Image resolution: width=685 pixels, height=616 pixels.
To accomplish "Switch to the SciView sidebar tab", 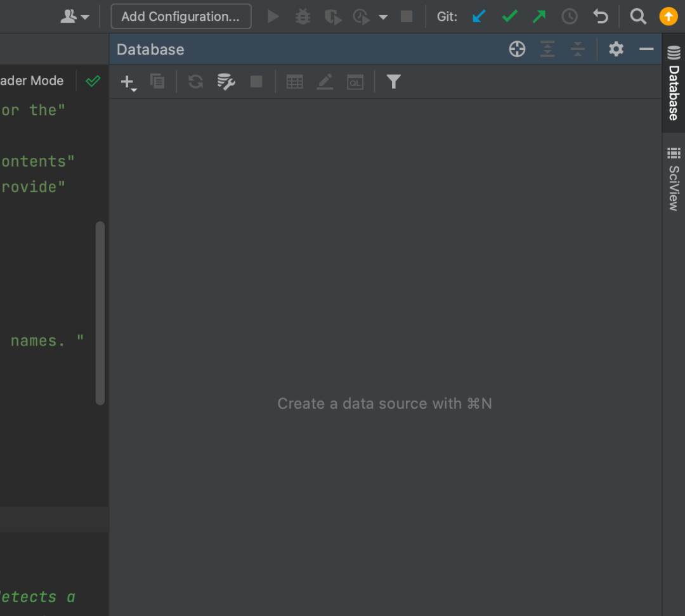I will click(x=674, y=171).
